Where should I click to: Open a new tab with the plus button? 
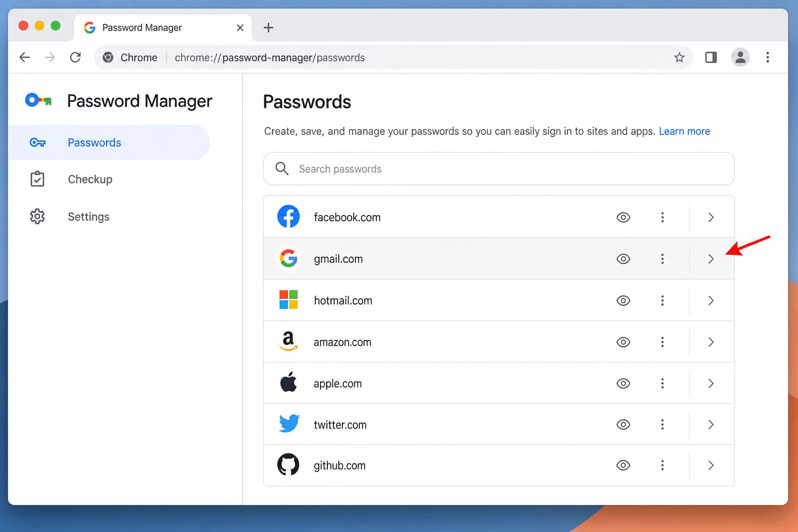(268, 28)
